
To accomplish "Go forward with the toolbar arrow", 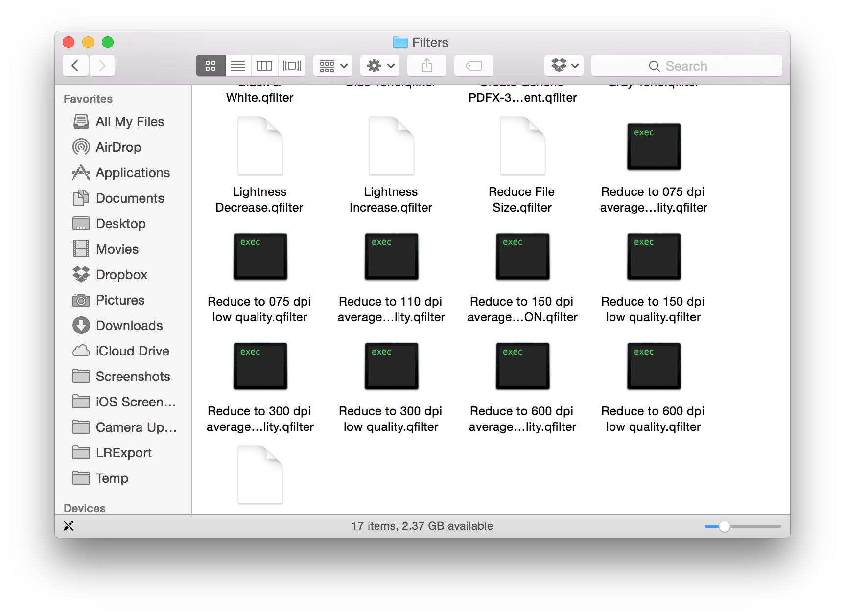I will pyautogui.click(x=102, y=66).
